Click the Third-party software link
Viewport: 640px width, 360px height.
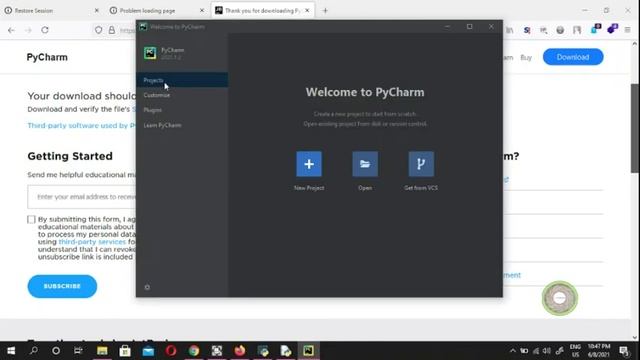tap(82, 125)
